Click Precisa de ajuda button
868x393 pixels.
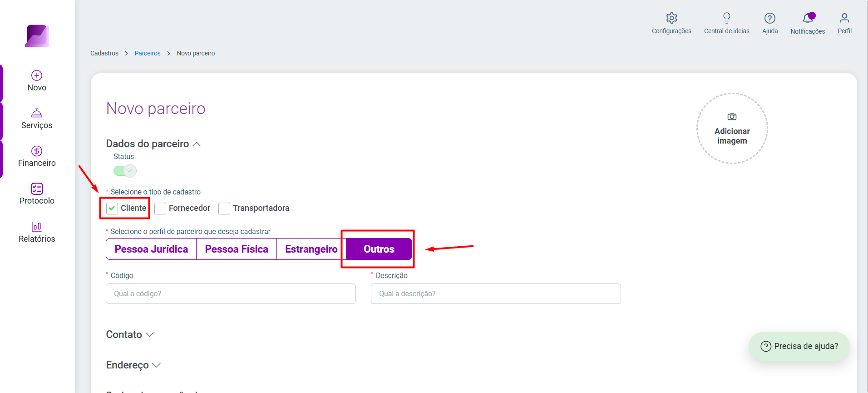tap(799, 346)
